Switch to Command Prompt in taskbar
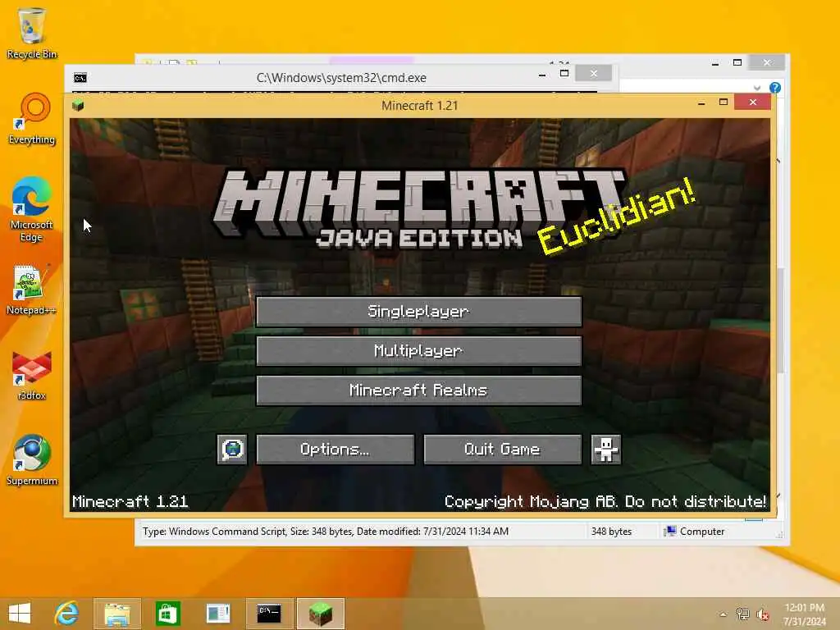The image size is (840, 630). (x=269, y=614)
